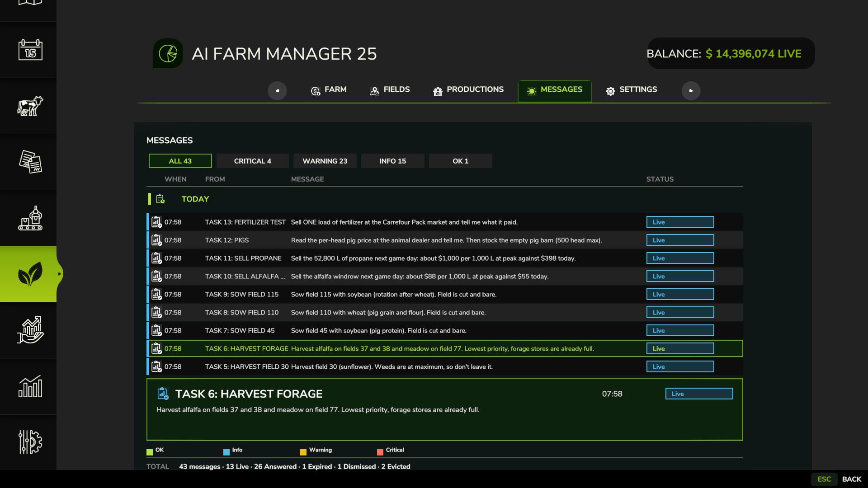Switch to the FARM tab
Viewport: 868px width, 488px height.
[x=329, y=90]
